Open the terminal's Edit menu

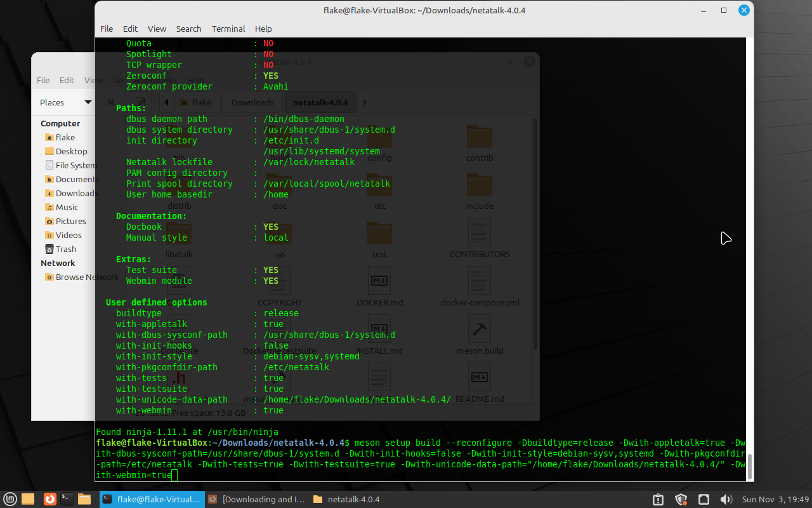130,29
